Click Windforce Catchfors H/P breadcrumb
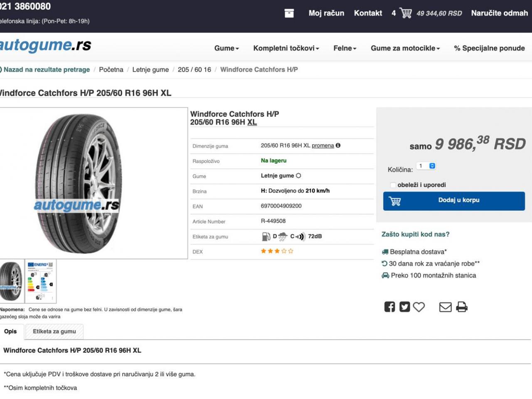532x399 pixels. pos(259,69)
